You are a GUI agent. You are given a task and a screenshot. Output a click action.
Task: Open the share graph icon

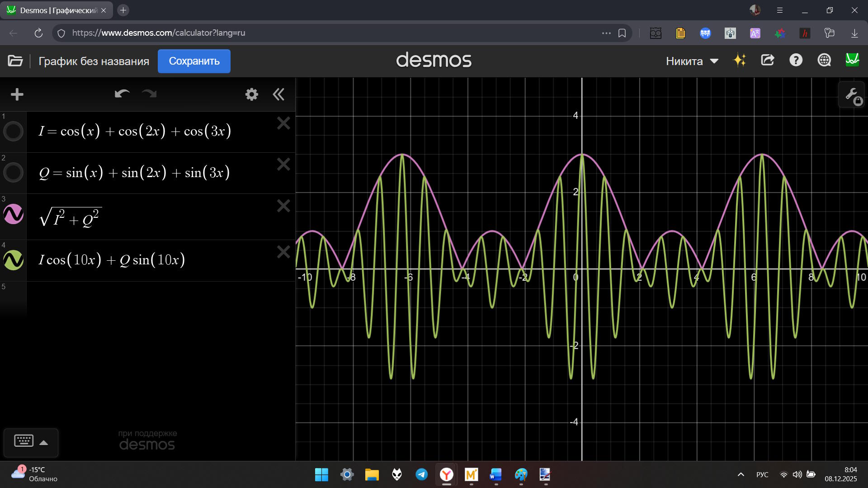point(768,60)
